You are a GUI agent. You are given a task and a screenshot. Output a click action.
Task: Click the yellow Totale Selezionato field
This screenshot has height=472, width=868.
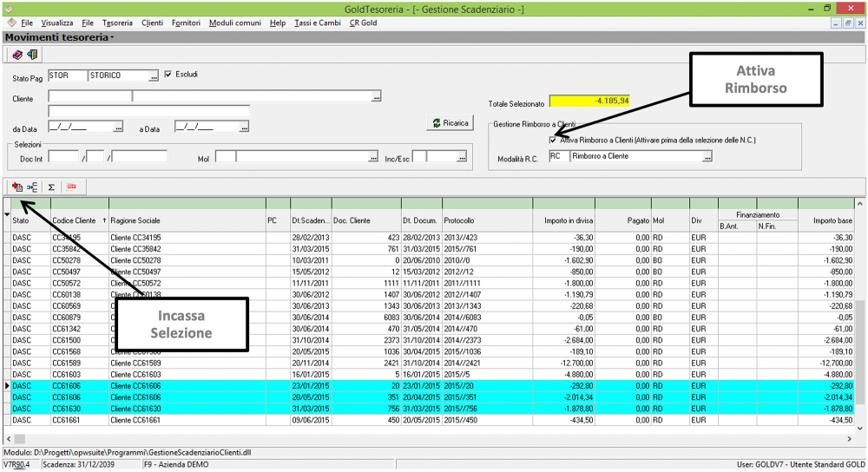[589, 102]
